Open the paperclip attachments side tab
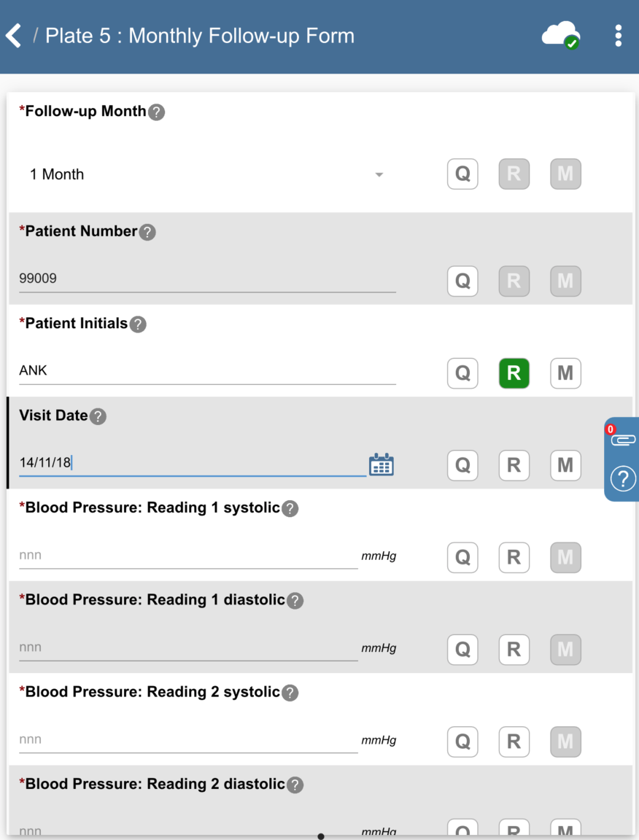Viewport: 639px width, 840px height. point(623,440)
